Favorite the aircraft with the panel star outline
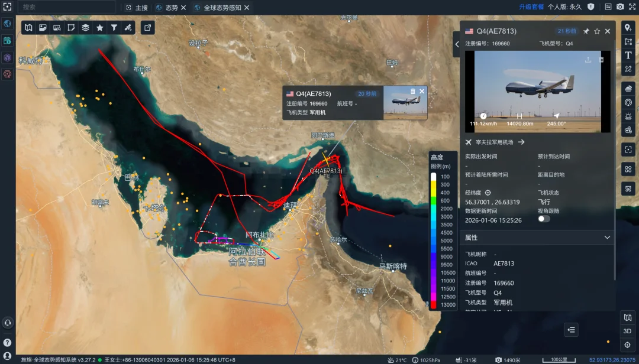This screenshot has width=639, height=364. pos(597,31)
